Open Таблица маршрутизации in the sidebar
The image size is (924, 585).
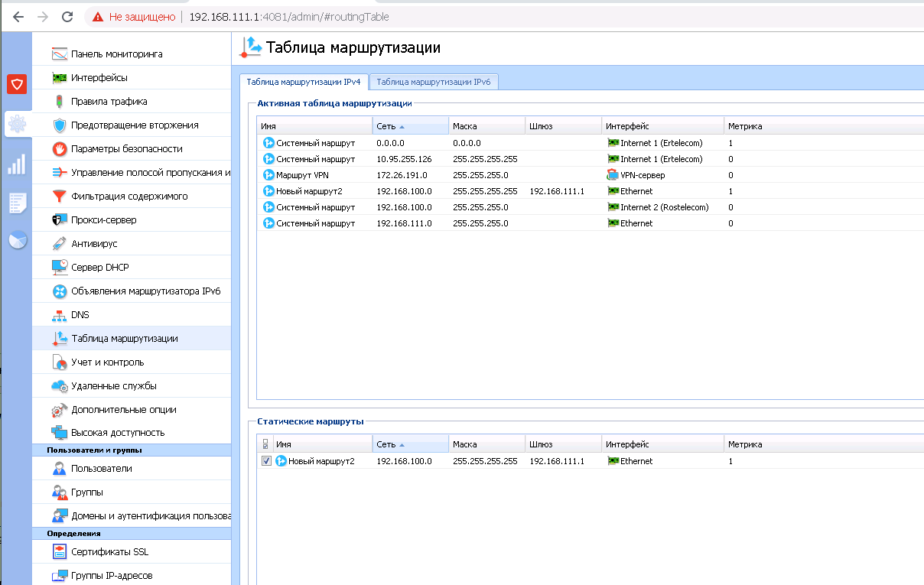click(x=132, y=339)
